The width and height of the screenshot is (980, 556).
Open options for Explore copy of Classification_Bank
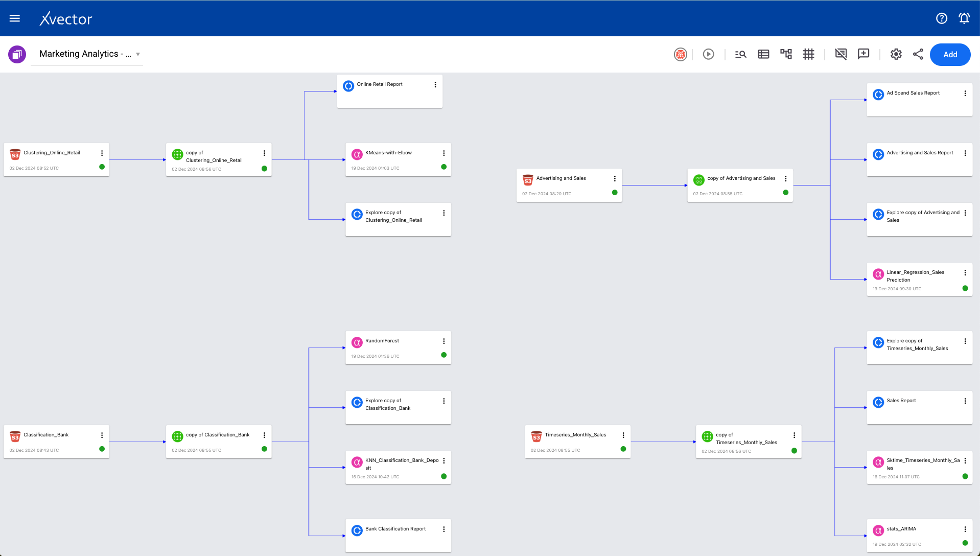coord(444,401)
